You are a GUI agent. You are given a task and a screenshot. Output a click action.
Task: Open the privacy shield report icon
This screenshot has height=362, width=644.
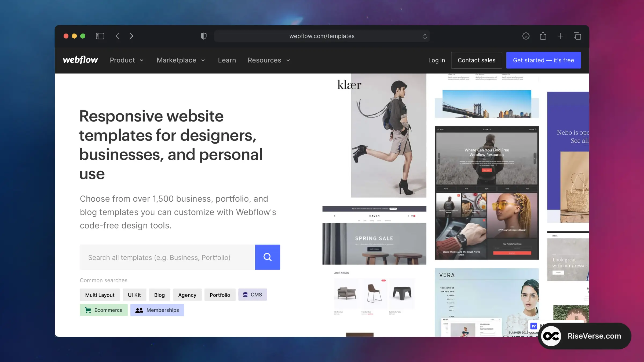(203, 36)
